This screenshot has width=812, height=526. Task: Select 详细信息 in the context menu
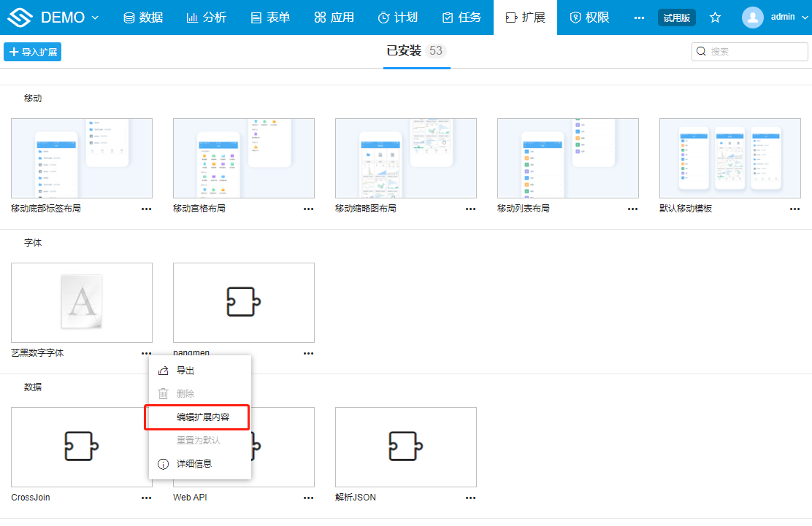(x=194, y=464)
